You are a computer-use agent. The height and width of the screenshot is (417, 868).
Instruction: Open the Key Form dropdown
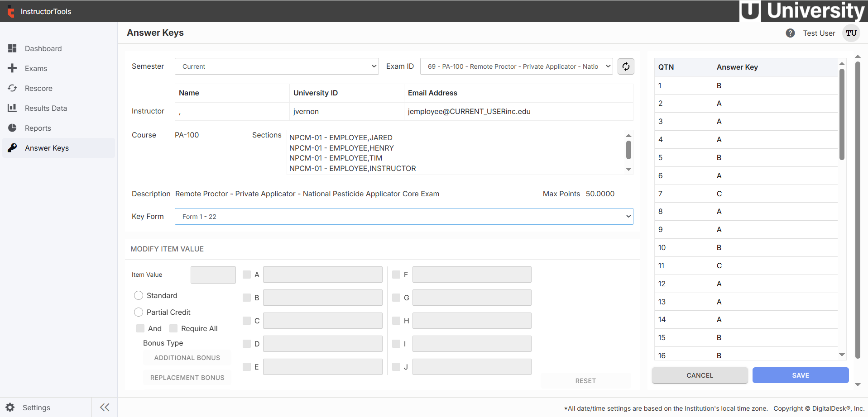click(x=403, y=217)
